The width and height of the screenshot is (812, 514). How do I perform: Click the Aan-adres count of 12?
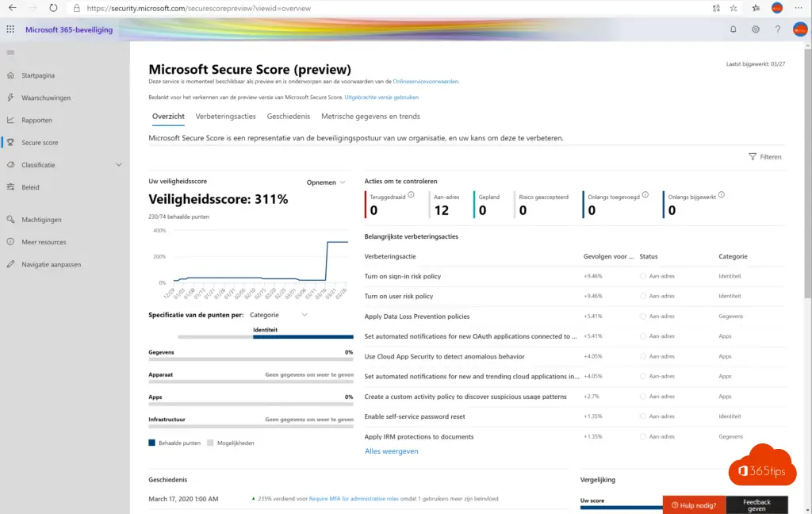tap(441, 210)
